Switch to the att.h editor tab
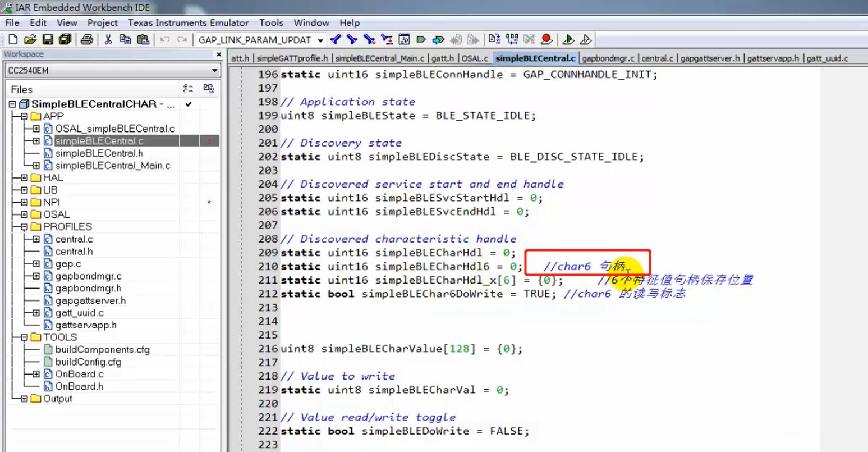 coord(240,58)
